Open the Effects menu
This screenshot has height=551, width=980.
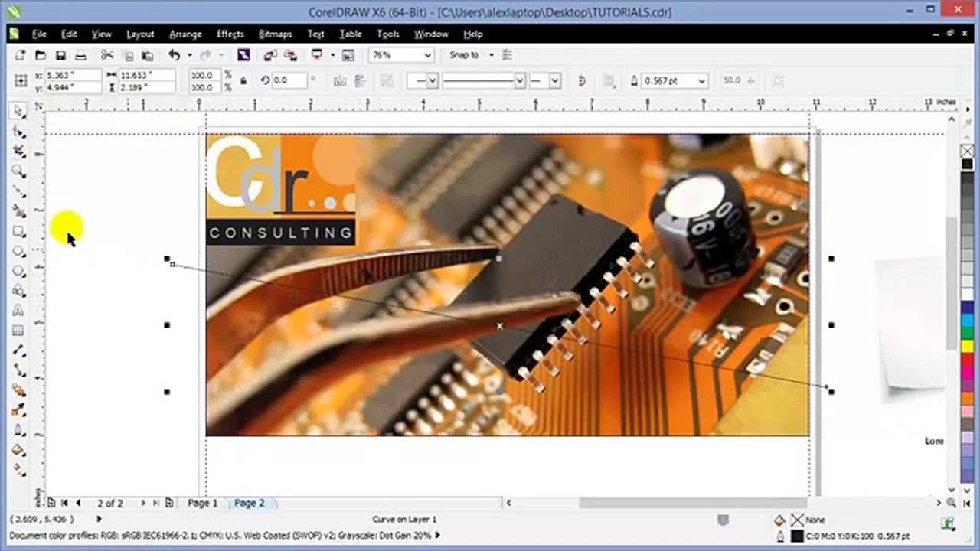pyautogui.click(x=230, y=34)
